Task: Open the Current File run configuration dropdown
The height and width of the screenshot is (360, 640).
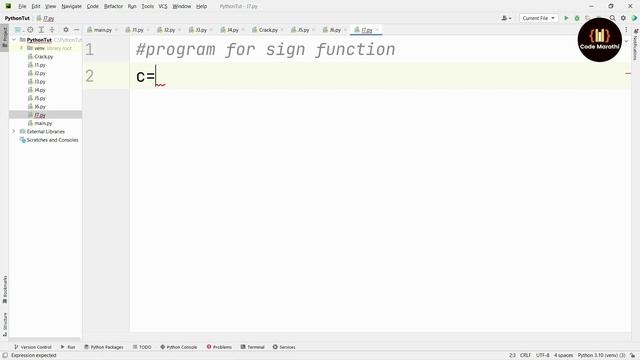Action: (538, 18)
